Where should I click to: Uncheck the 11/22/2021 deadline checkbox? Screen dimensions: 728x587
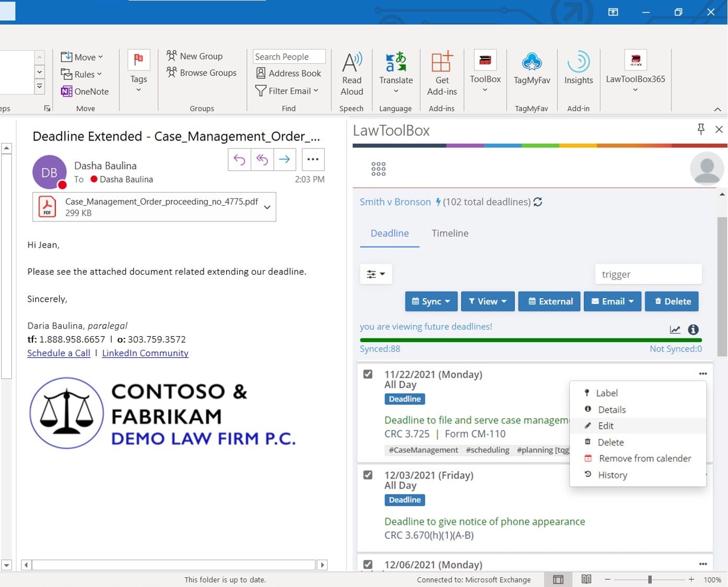click(368, 374)
